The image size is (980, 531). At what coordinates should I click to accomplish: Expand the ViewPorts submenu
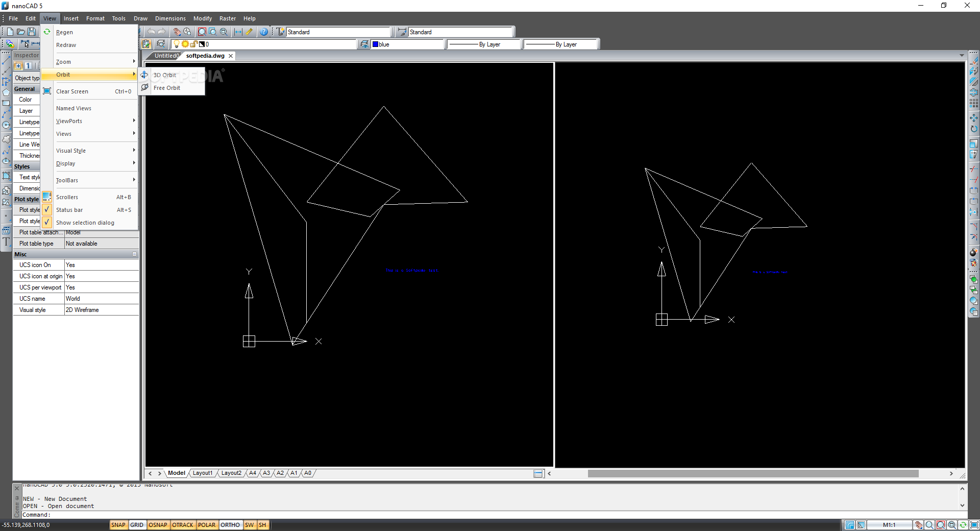pyautogui.click(x=89, y=121)
